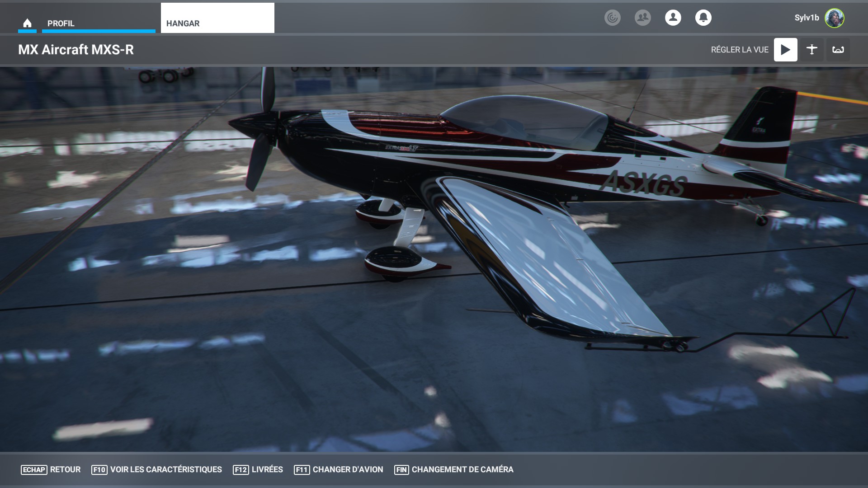The height and width of the screenshot is (488, 868).
Task: Click the Sylv1b avatar picture
Action: pyautogui.click(x=835, y=18)
